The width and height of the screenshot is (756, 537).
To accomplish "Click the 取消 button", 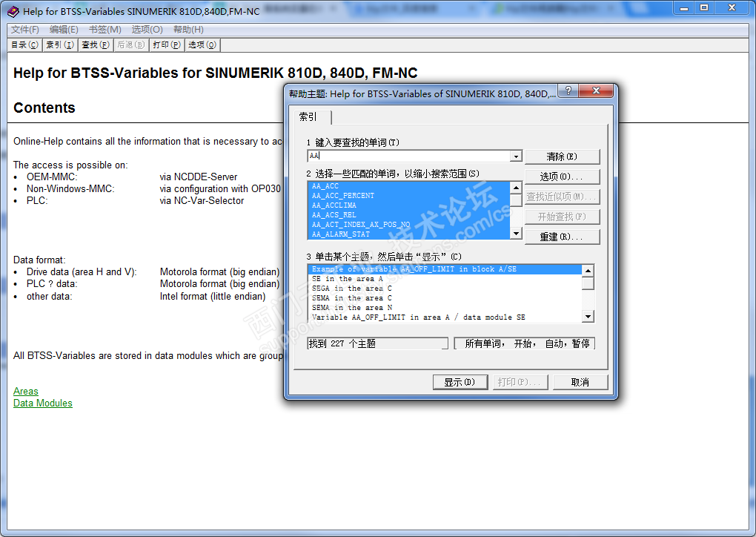I will [x=580, y=382].
